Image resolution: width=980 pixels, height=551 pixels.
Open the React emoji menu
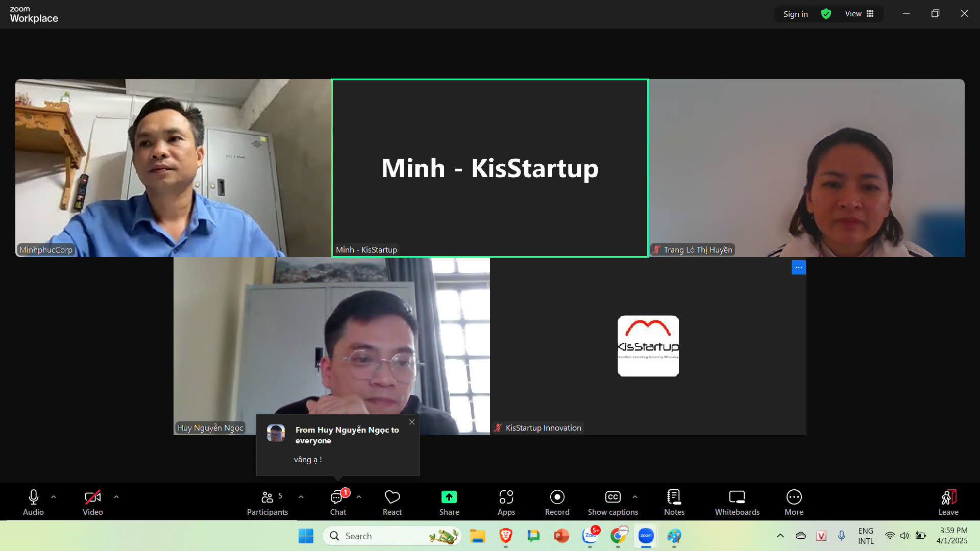pos(392,503)
